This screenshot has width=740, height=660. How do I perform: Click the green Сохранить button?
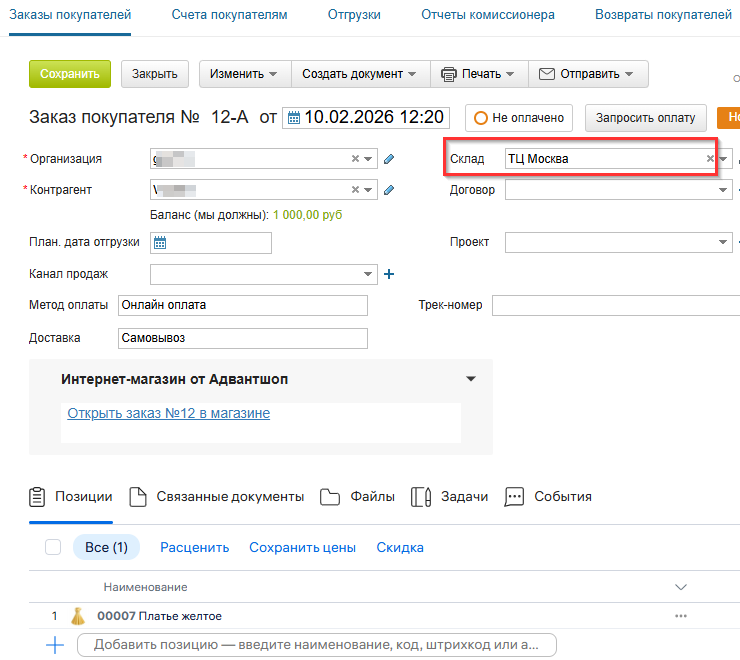[x=70, y=74]
